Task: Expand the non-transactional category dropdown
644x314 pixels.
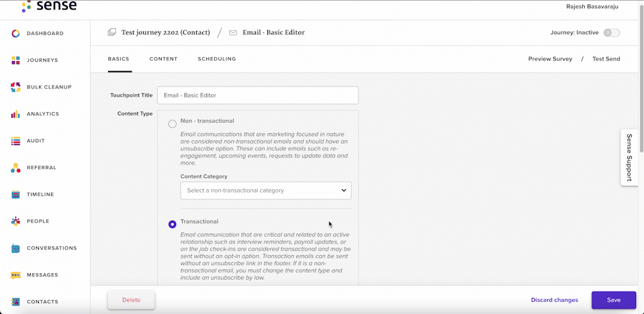Action: pos(266,191)
